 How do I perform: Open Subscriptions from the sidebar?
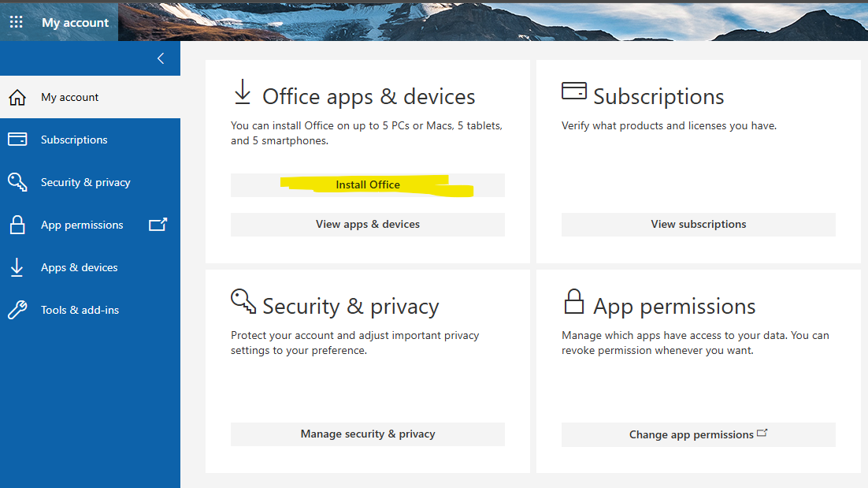(x=91, y=140)
